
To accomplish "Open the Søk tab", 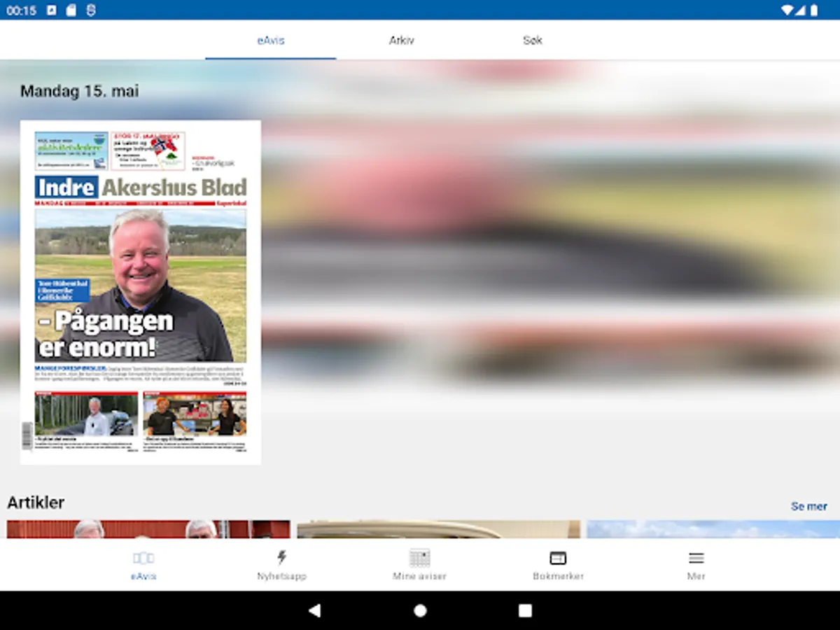I will pos(533,41).
